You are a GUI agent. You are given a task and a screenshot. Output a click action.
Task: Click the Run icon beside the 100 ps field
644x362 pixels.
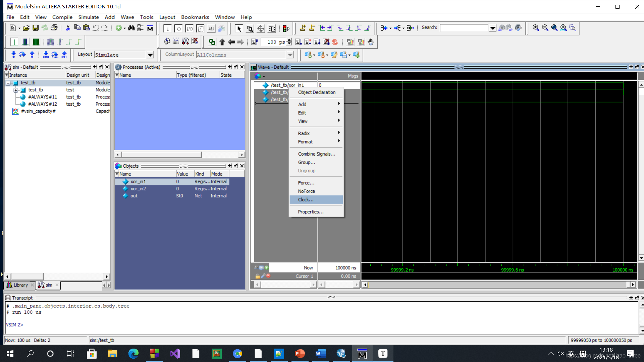click(x=299, y=42)
